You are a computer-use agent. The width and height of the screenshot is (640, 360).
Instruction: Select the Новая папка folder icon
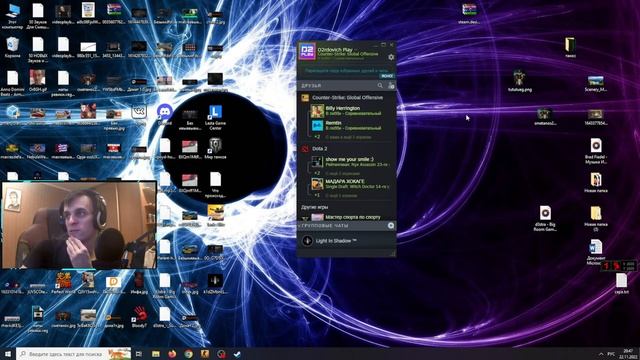(596, 182)
